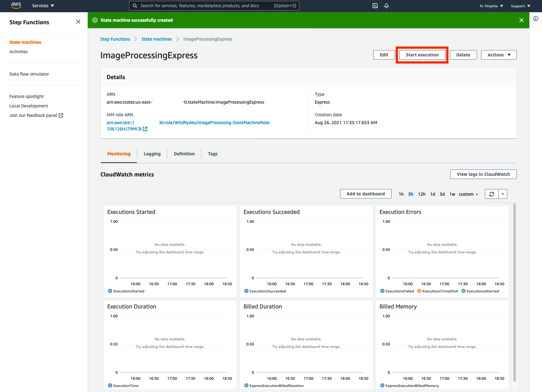Screen dimensions: 542x392
Task: Select the 1h time range
Action: coord(401,194)
